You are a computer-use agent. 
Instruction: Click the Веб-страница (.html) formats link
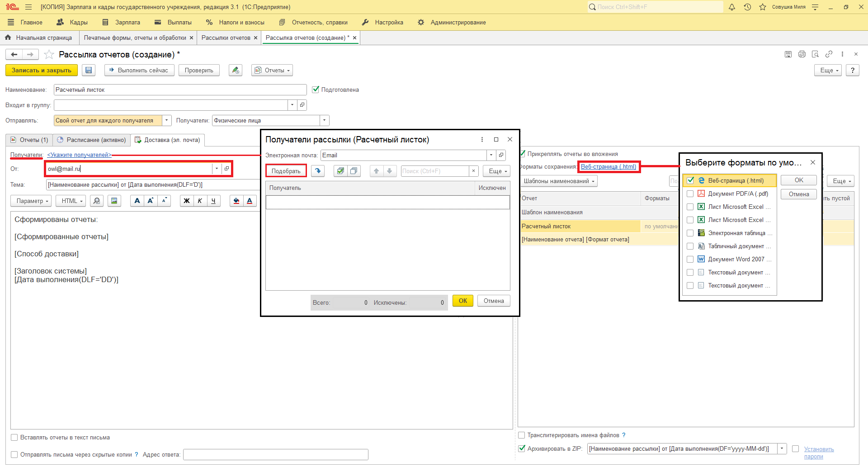608,166
